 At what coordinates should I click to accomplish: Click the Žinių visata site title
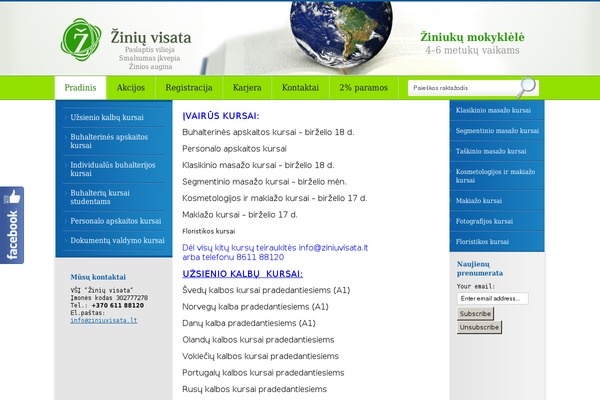(151, 38)
